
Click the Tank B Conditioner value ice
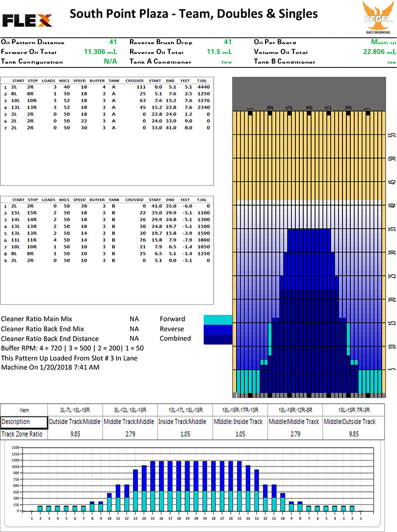pos(391,62)
